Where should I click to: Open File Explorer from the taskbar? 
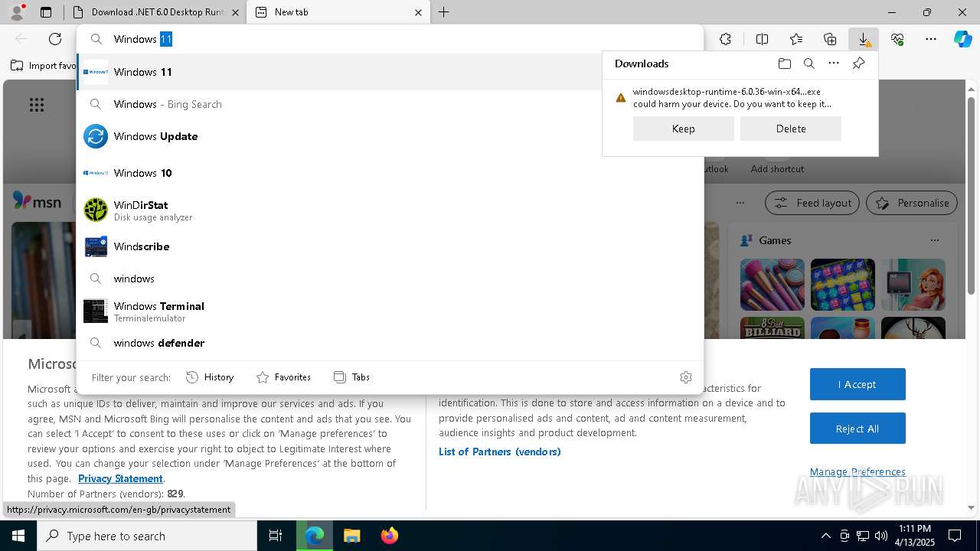point(351,536)
